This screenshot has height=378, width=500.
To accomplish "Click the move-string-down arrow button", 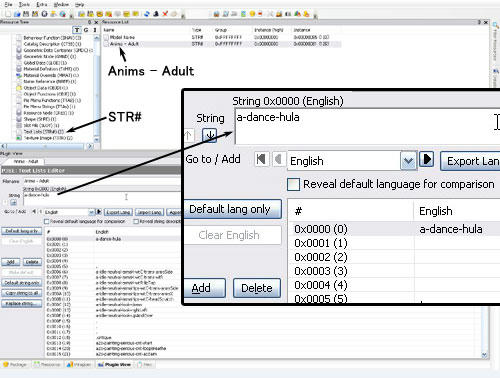I will pyautogui.click(x=210, y=135).
